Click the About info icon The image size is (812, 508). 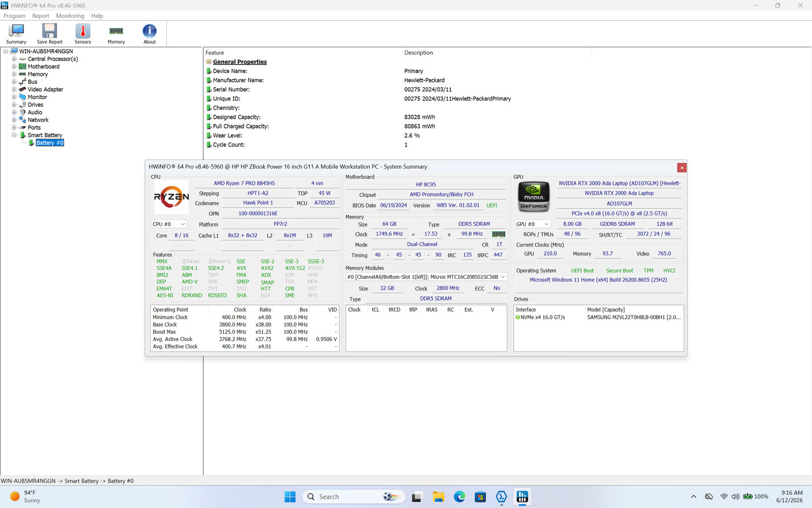pyautogui.click(x=150, y=34)
